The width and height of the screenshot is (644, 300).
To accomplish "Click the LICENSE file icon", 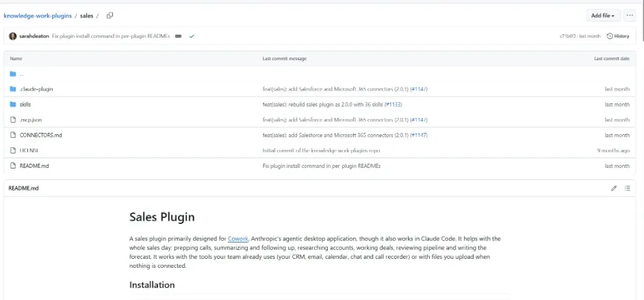I will 13,151.
